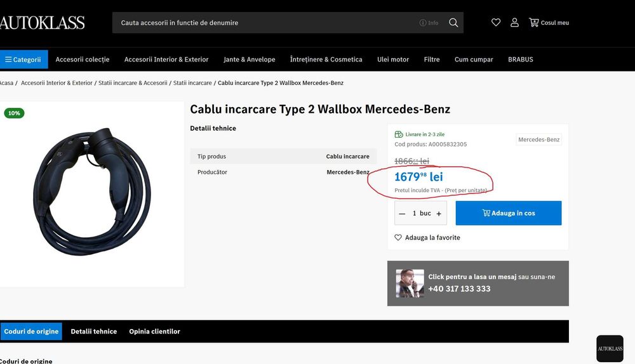The width and height of the screenshot is (635, 364).
Task: Open the wishlist heart icon in header
Action: point(496,23)
